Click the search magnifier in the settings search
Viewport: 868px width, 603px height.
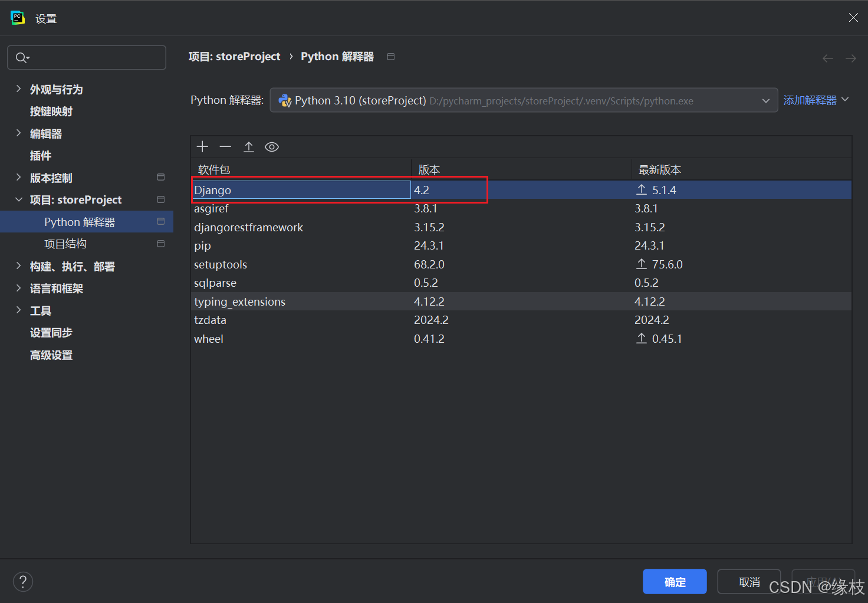click(x=22, y=57)
